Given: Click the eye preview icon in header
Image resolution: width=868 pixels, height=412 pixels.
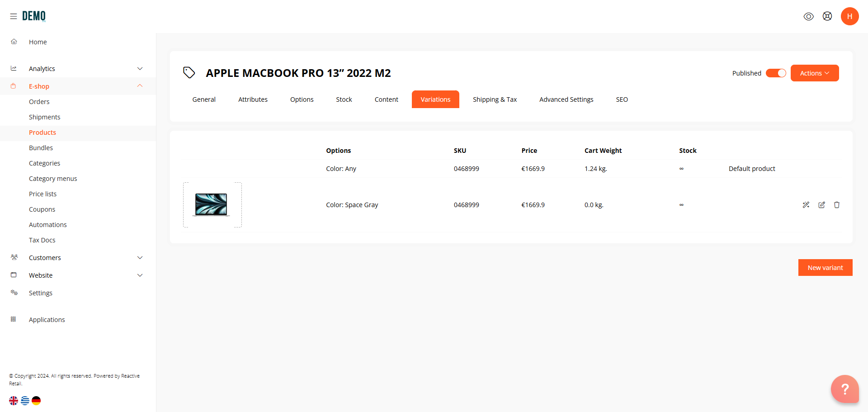Looking at the screenshot, I should click(x=809, y=16).
